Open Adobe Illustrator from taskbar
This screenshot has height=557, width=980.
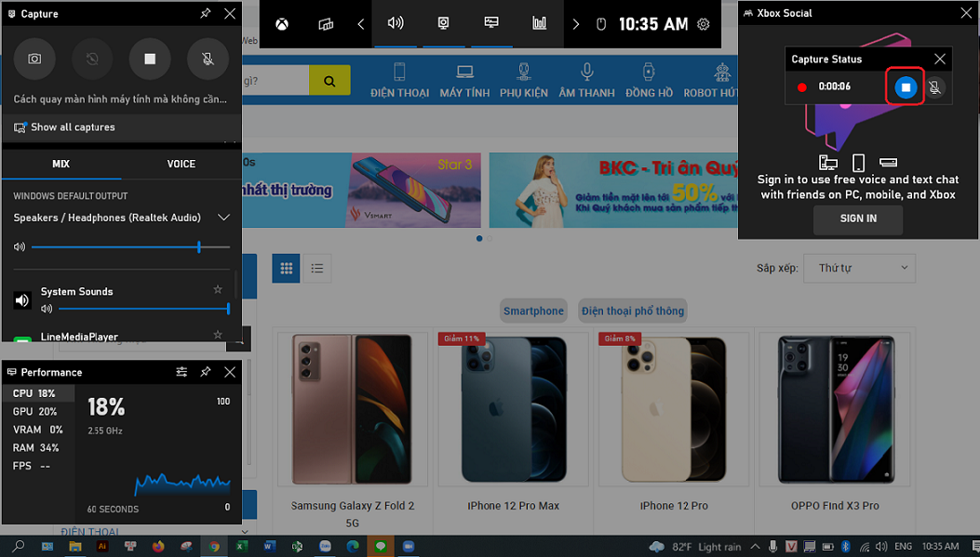click(x=102, y=547)
